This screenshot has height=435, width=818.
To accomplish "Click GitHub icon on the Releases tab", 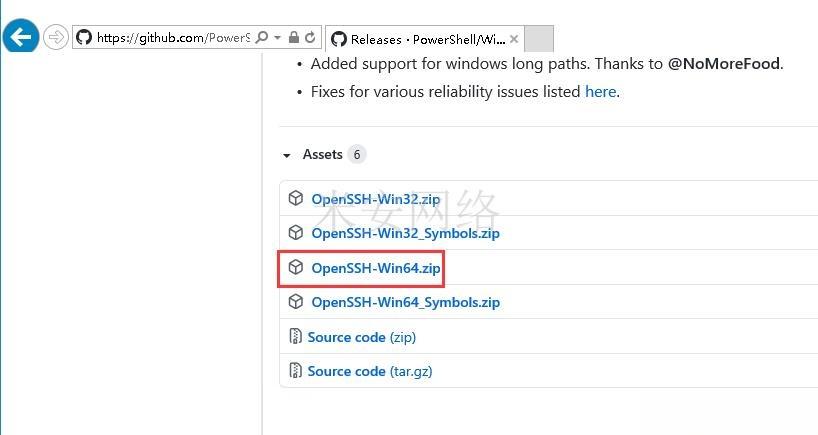I will click(x=339, y=39).
